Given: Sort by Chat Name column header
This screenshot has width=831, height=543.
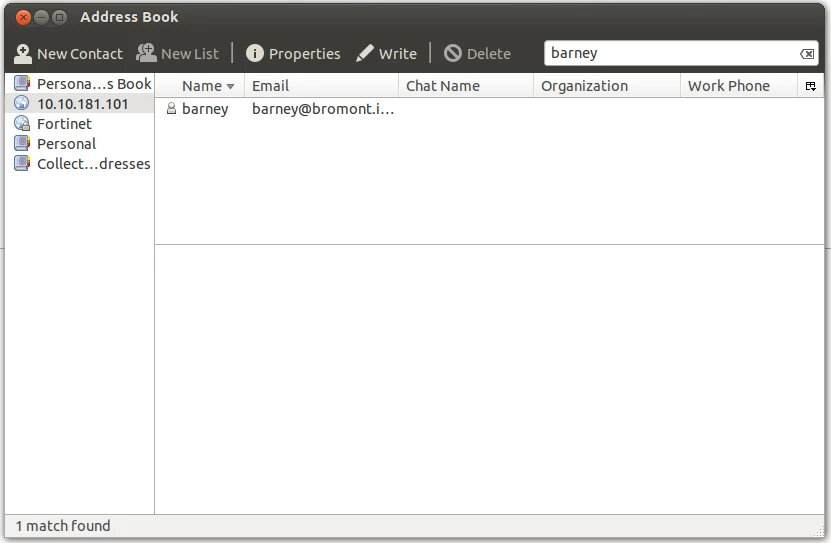Looking at the screenshot, I should pos(466,86).
